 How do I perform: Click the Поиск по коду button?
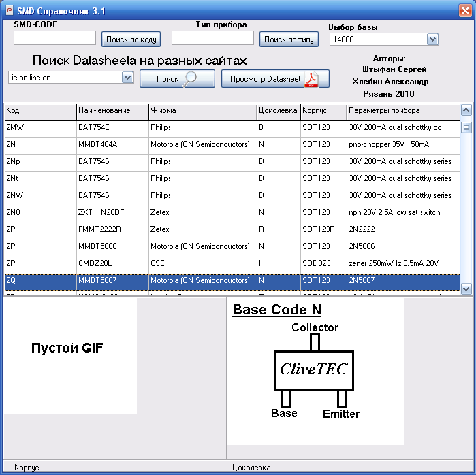131,39
